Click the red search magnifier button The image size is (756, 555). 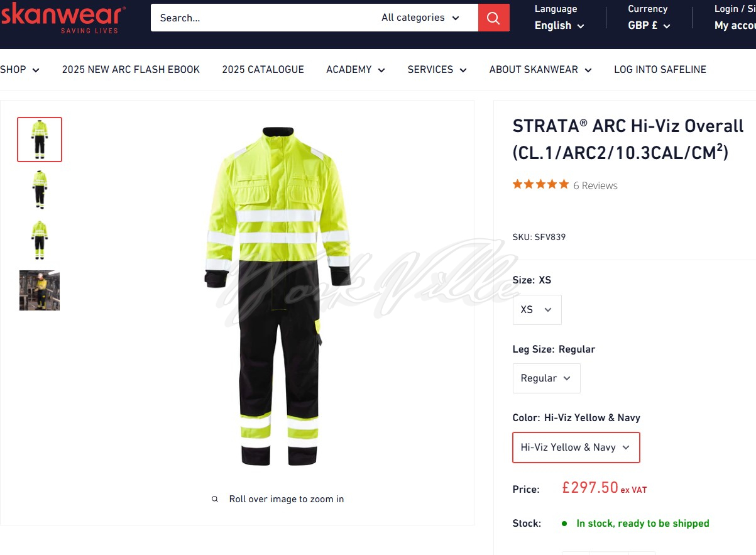493,18
